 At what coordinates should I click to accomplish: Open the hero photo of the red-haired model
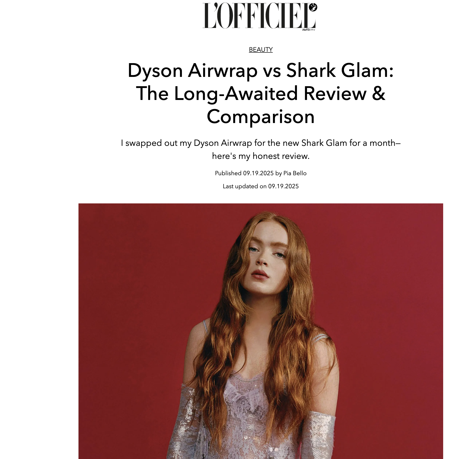261,331
